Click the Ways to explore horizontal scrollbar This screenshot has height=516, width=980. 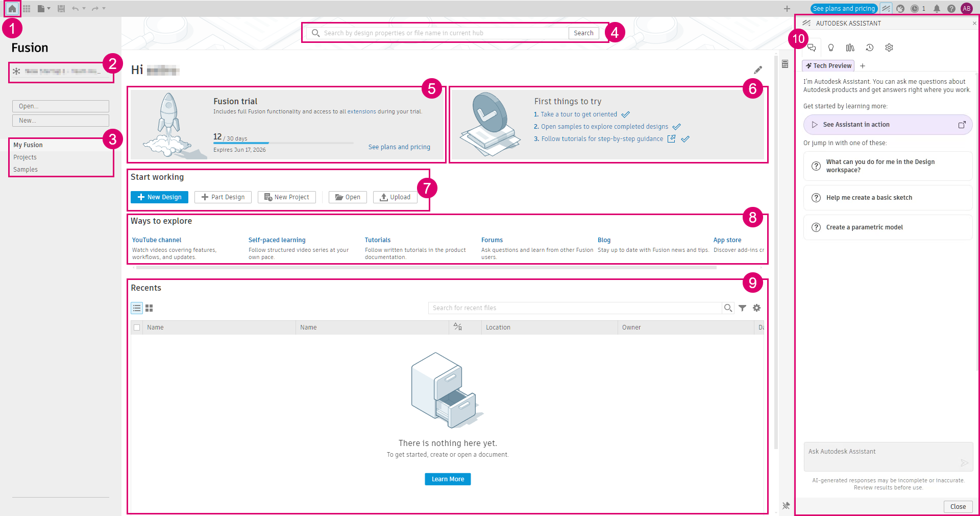[426, 267]
